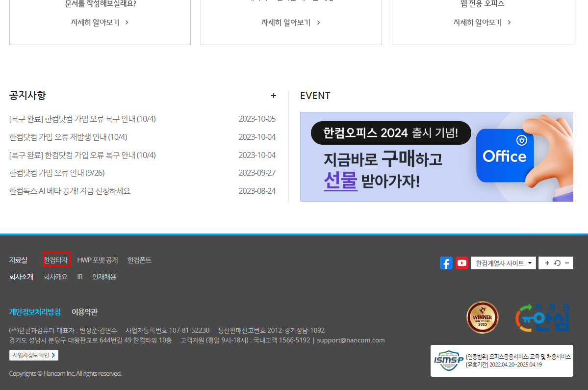
Task: Open 회사개요 footer link
Action: point(55,277)
